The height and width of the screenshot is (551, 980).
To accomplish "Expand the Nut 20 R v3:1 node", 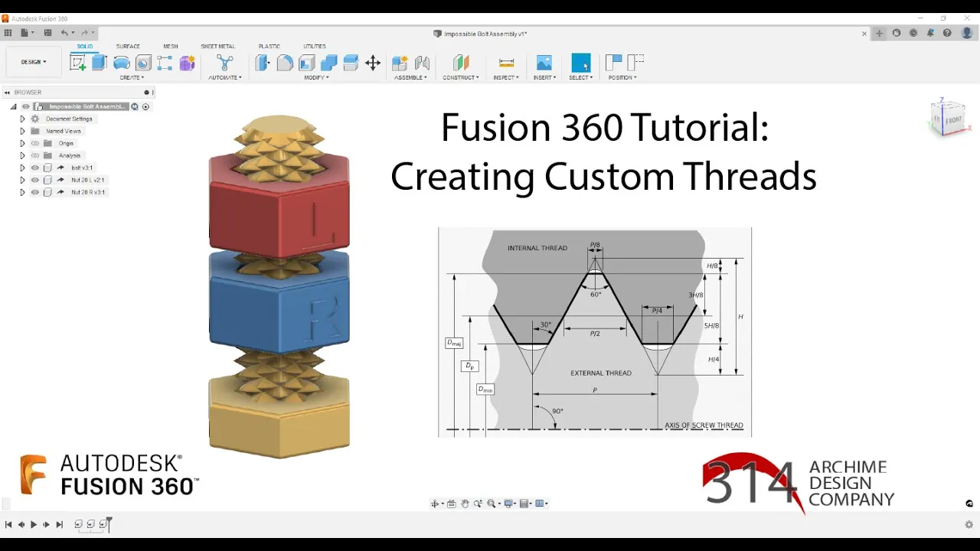I will (22, 192).
